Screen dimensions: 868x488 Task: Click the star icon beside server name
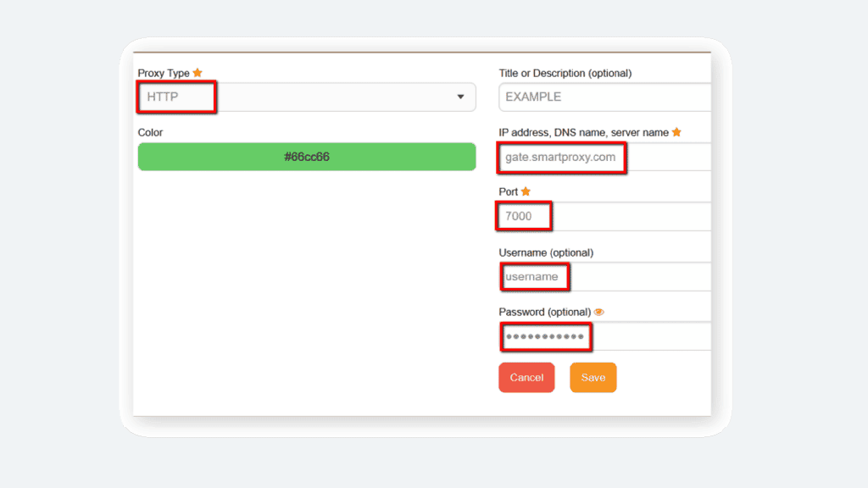[x=676, y=131]
